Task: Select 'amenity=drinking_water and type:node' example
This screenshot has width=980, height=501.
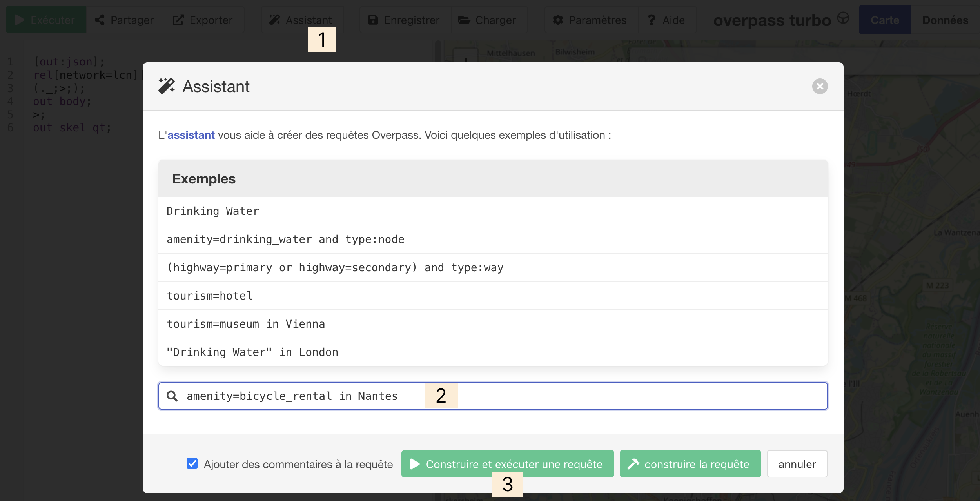Action: pyautogui.click(x=493, y=239)
